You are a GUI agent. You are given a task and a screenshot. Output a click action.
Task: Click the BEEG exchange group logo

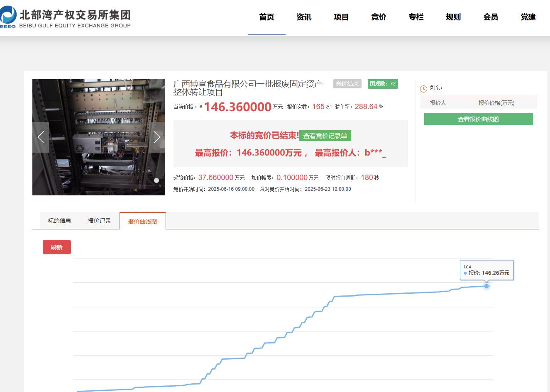click(66, 18)
